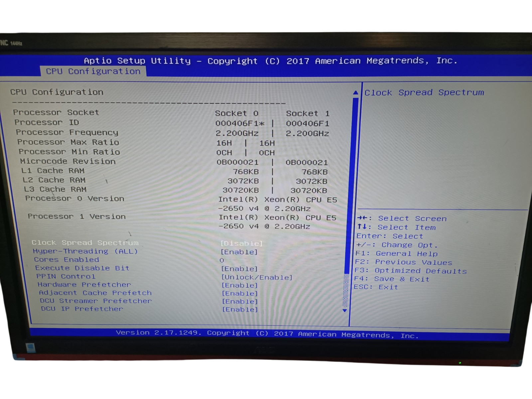Click the L1 Cache RAM label
The image size is (532, 399).
tap(53, 171)
